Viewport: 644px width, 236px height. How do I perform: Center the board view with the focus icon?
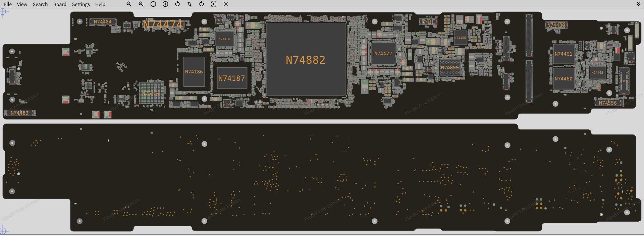pos(214,4)
